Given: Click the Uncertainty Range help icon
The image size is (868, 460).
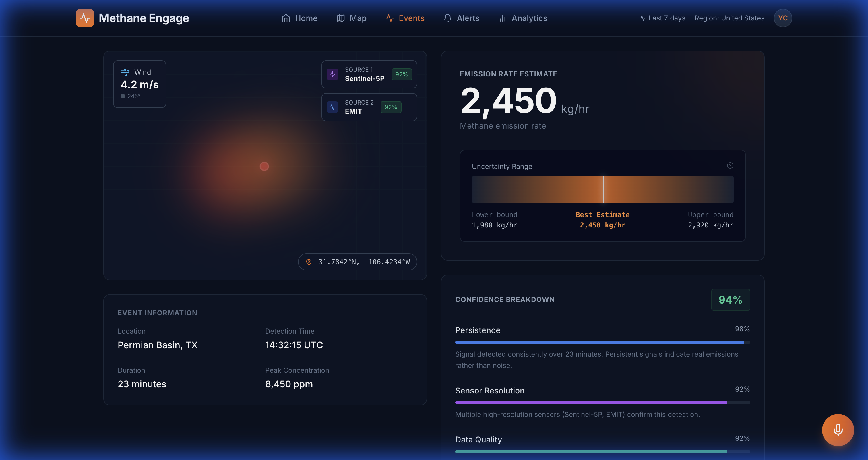Looking at the screenshot, I should (x=730, y=165).
